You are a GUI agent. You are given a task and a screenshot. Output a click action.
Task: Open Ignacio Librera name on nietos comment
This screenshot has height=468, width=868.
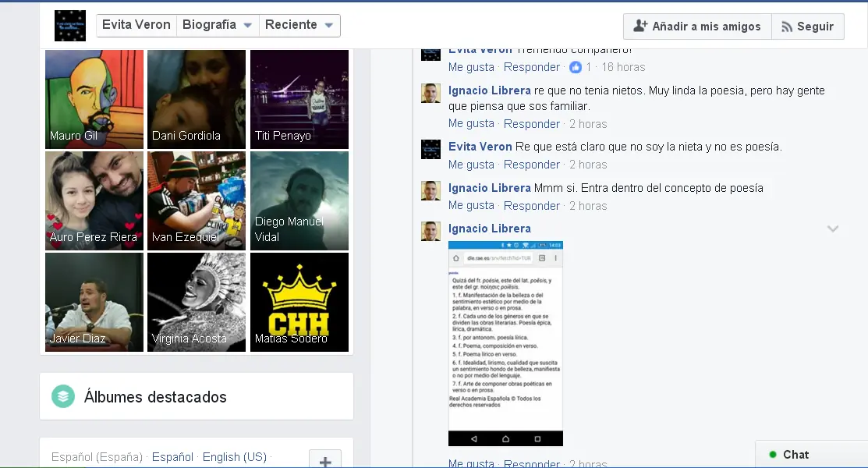(489, 90)
